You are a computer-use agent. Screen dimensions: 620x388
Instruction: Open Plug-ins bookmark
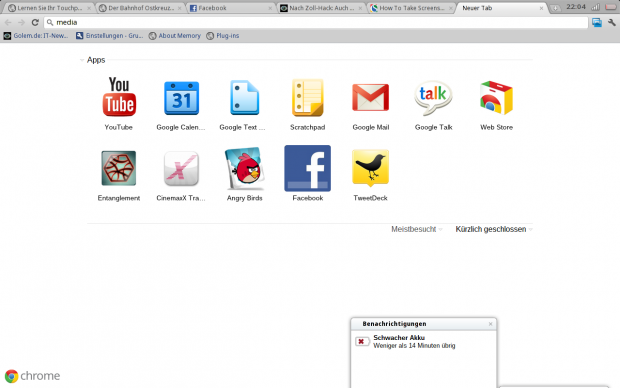(x=223, y=36)
